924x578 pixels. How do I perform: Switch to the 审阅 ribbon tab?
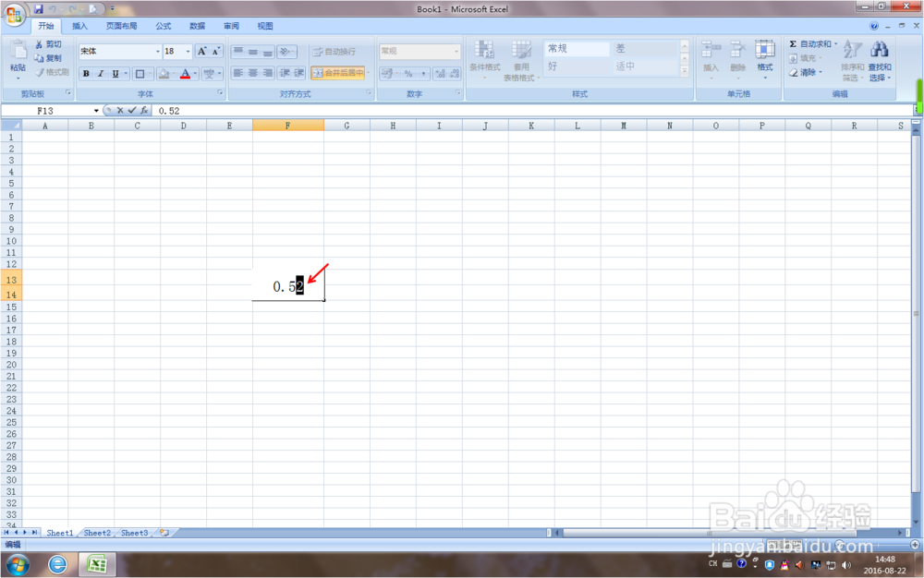click(x=231, y=26)
